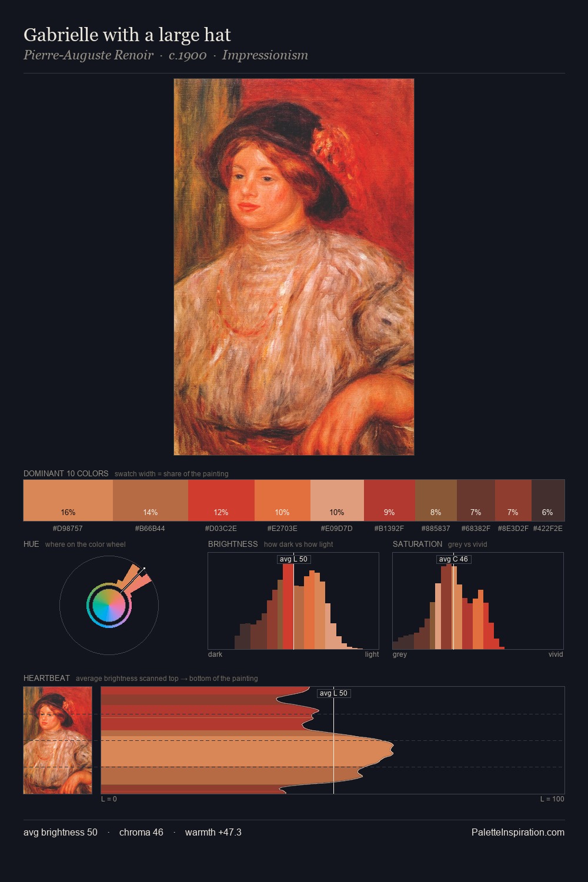The height and width of the screenshot is (882, 588).
Task: Click the title 'Gabrielle with a large hat'
Action: click(127, 35)
